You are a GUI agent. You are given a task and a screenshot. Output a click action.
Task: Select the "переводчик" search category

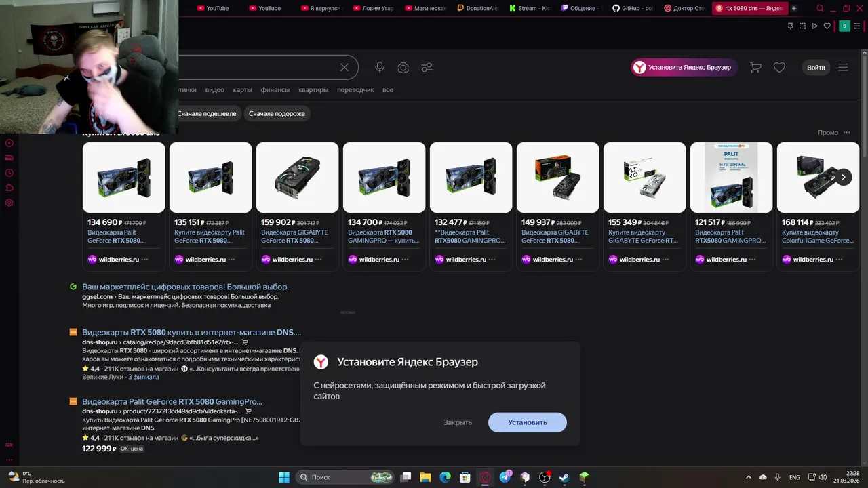click(x=355, y=89)
